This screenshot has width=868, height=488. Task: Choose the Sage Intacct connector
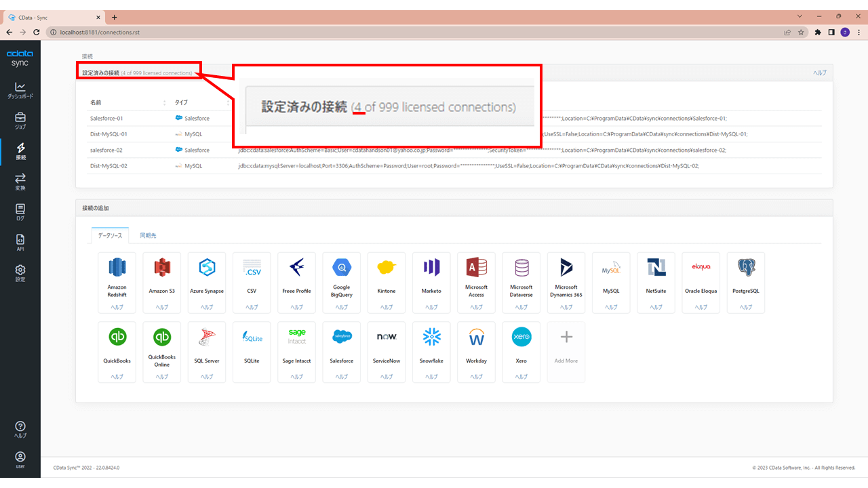[296, 352]
